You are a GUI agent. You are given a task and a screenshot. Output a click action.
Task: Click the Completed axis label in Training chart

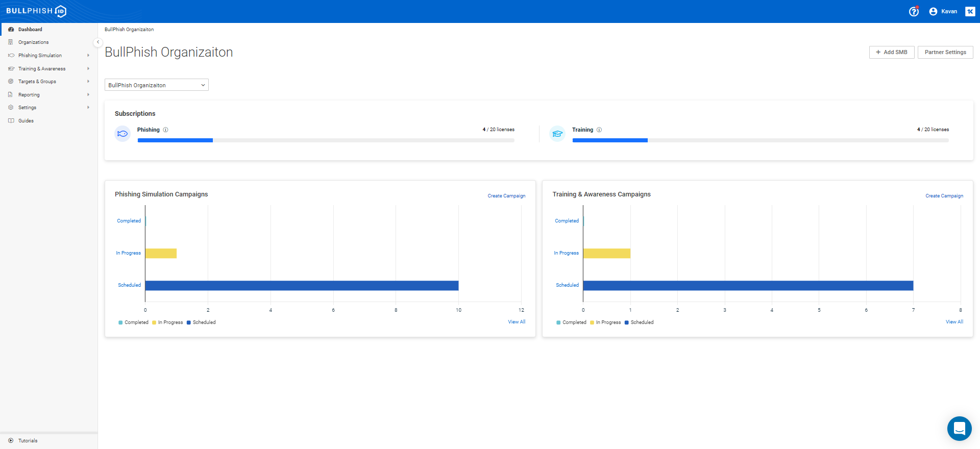pyautogui.click(x=567, y=221)
